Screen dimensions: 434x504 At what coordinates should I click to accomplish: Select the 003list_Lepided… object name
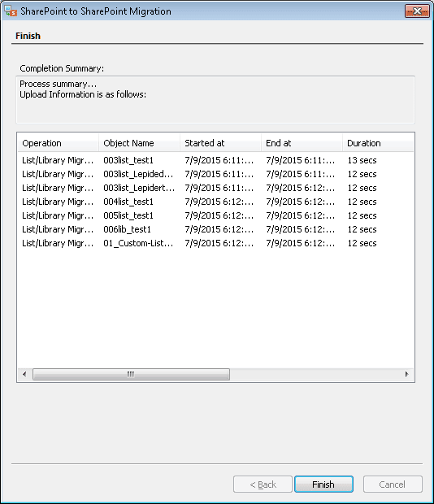click(x=138, y=174)
